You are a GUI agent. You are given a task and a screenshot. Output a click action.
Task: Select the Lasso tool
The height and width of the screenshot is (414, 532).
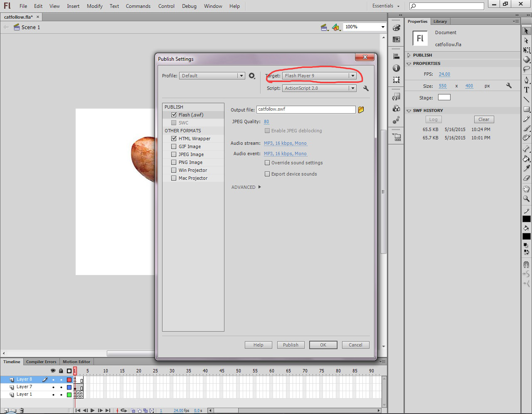point(526,69)
